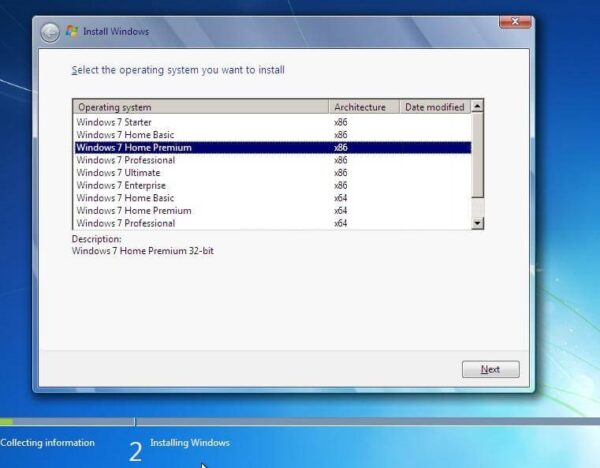
Task: Click the installation progress bar at bottom
Action: click(300, 422)
